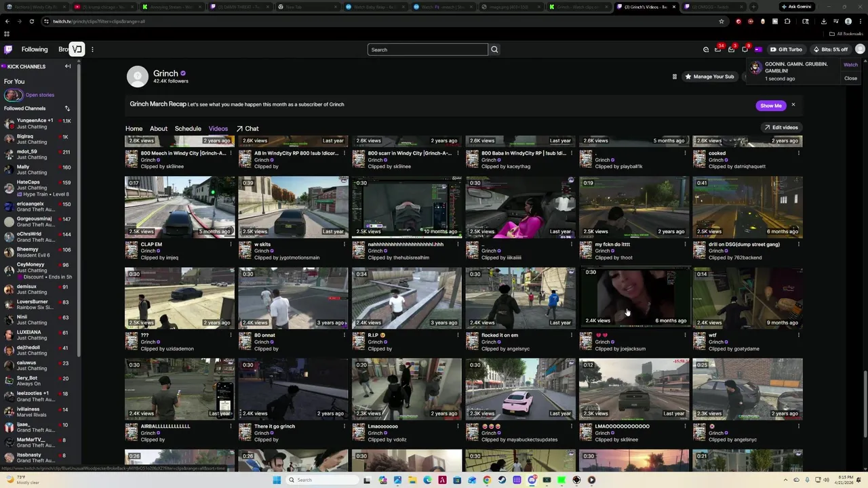Open Steam from the taskbar
Image resolution: width=868 pixels, height=488 pixels.
502,480
